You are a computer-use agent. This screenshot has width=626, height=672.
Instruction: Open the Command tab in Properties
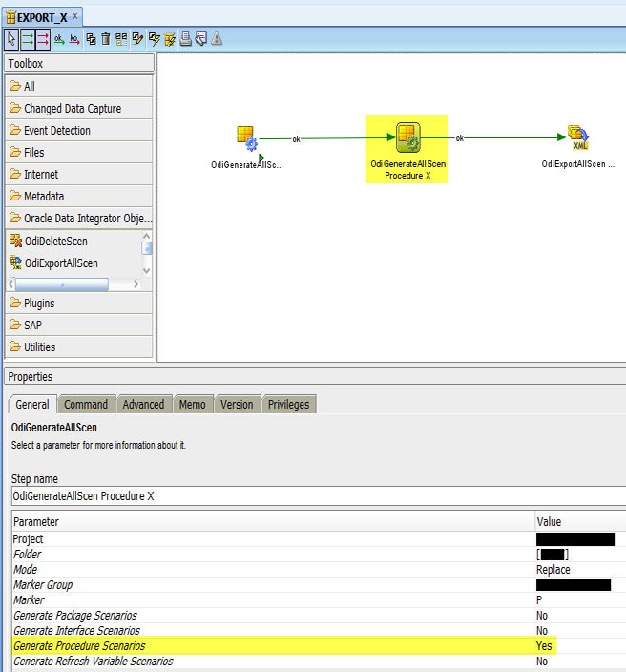pyautogui.click(x=86, y=405)
